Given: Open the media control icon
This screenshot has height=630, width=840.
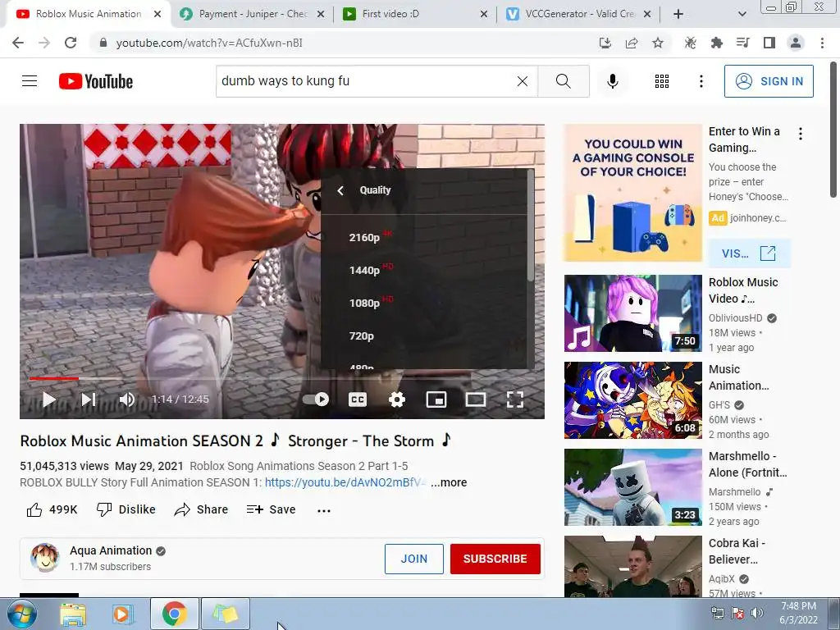Looking at the screenshot, I should click(x=742, y=43).
